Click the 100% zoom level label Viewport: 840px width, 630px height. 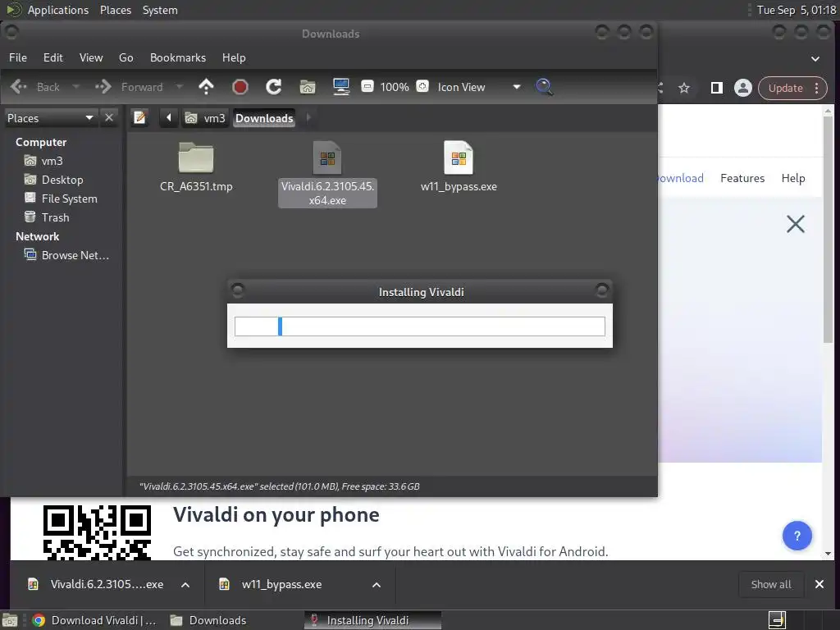395,87
